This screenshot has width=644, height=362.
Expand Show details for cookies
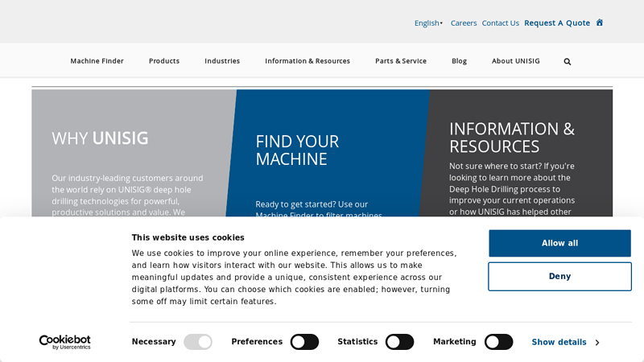(x=565, y=342)
